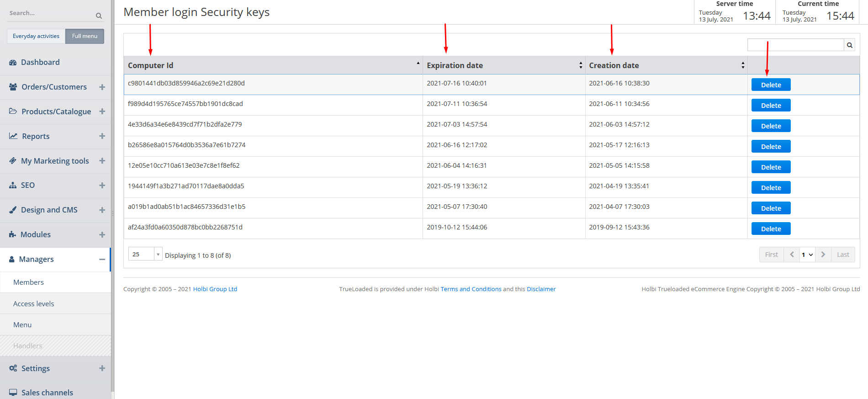Open the page number selector dropdown

point(807,255)
